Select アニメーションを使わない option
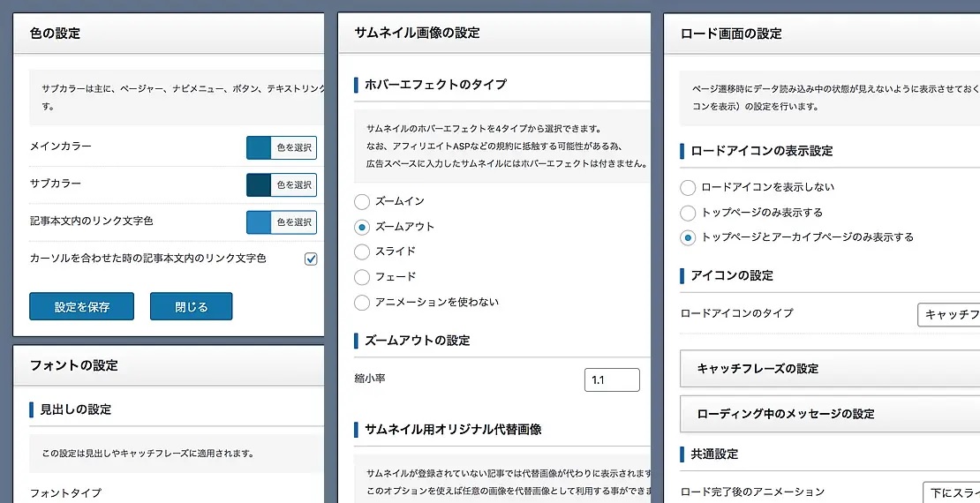 (x=362, y=303)
